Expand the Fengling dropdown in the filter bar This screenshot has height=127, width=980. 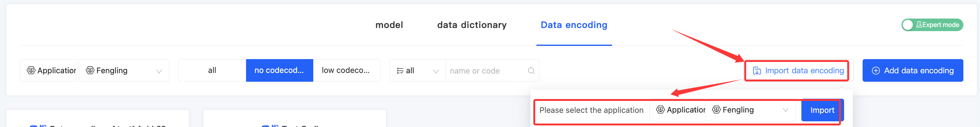click(159, 71)
